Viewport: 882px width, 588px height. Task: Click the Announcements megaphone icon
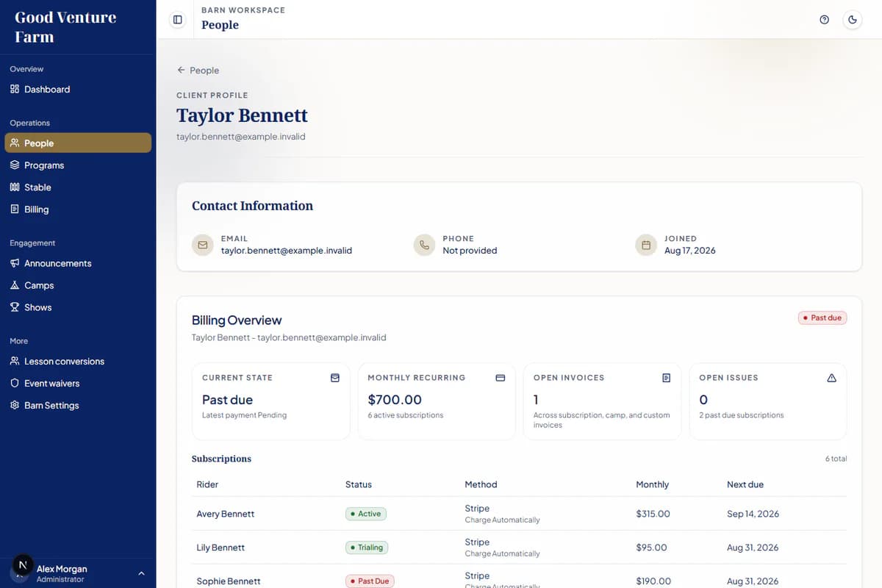(15, 263)
